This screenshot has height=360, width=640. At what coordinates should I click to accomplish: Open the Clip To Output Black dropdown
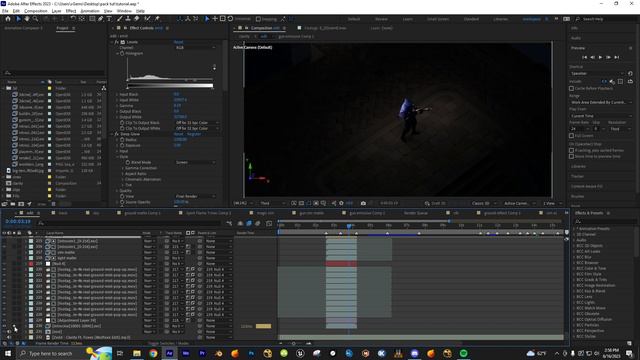click(197, 122)
